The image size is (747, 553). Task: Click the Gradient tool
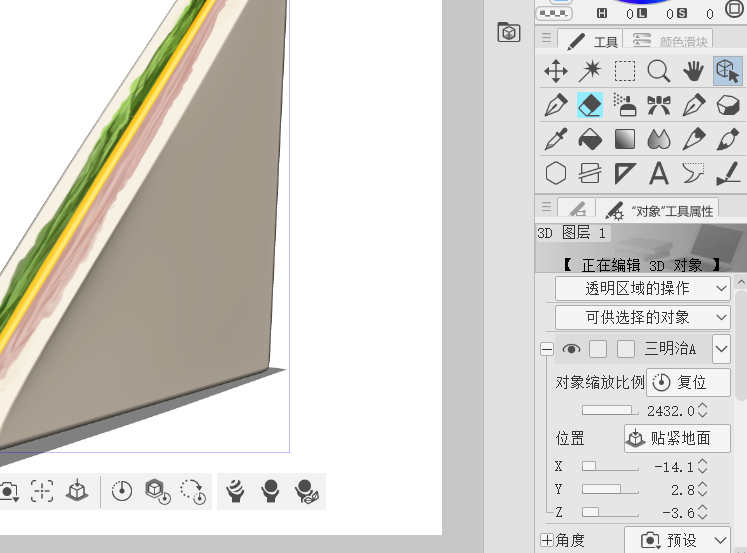[x=625, y=139]
